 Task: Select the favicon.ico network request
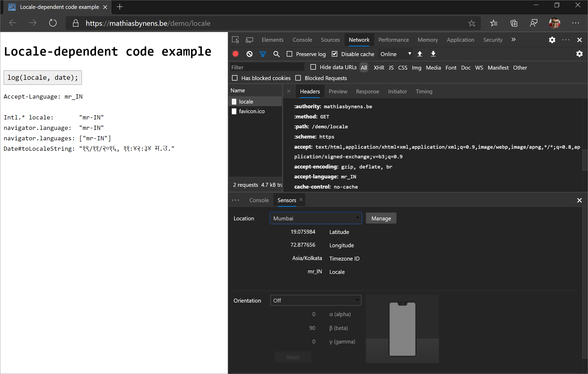click(x=252, y=111)
